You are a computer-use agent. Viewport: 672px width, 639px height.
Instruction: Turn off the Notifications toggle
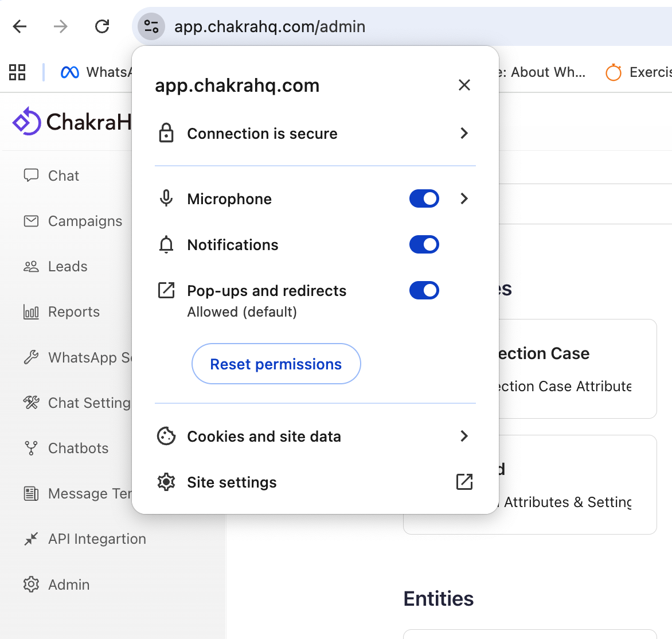click(x=424, y=244)
